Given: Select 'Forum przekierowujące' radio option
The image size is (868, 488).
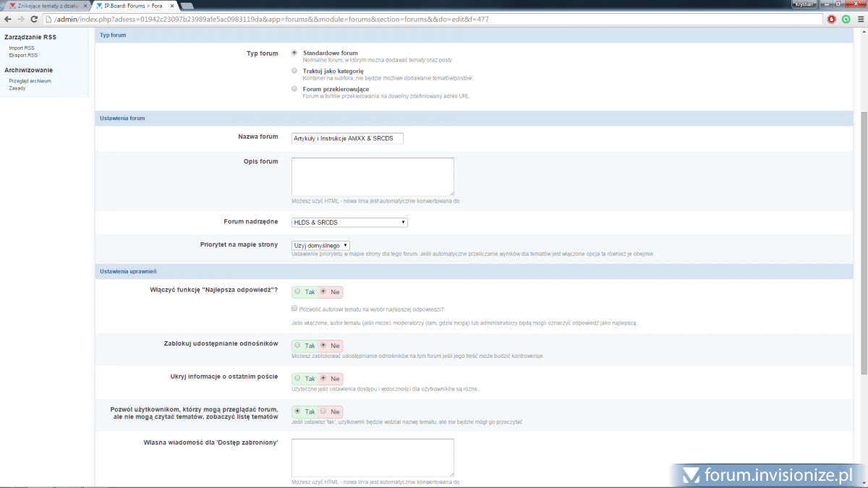Looking at the screenshot, I should point(294,89).
